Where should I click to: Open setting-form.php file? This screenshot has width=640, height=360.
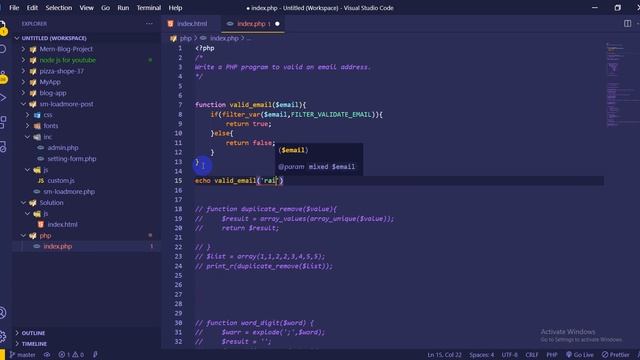(71, 159)
